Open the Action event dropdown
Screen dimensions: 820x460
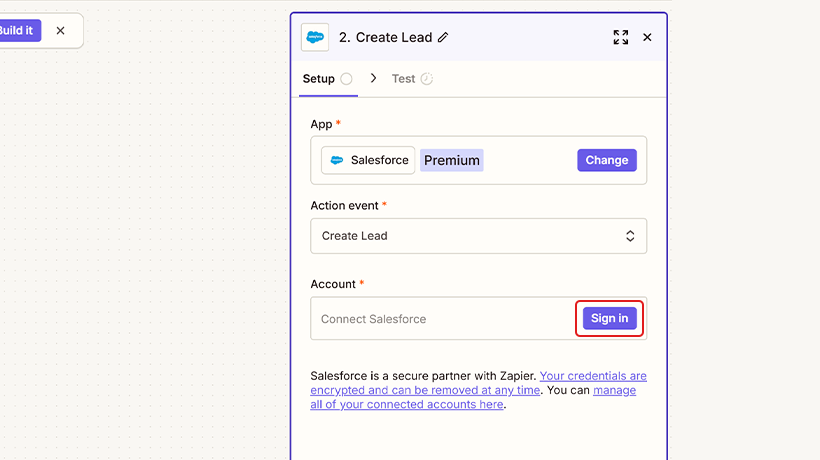pyautogui.click(x=478, y=236)
